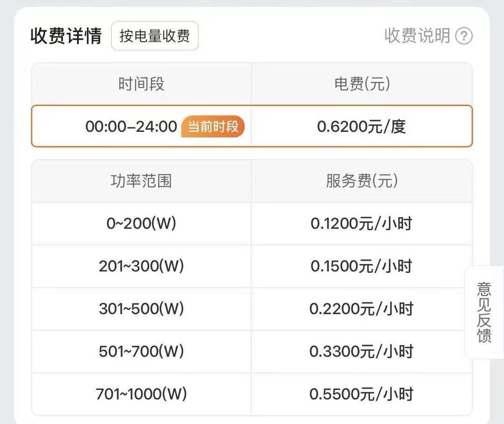Select the 0~200(W) power range row

coord(141,223)
